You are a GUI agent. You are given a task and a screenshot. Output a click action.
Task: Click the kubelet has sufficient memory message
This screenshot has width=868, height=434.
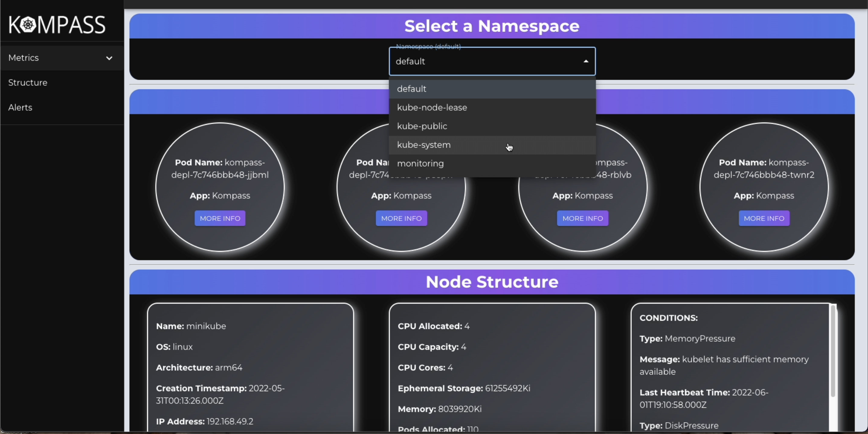coord(724,366)
